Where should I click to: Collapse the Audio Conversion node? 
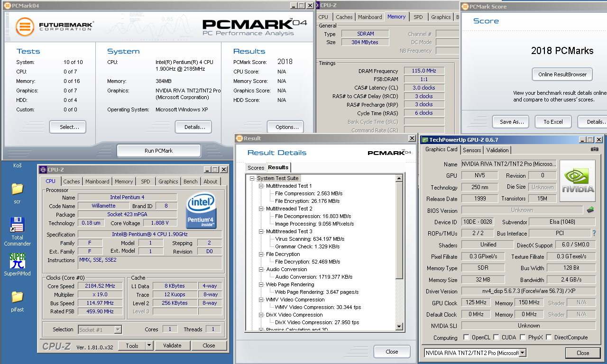point(261,270)
